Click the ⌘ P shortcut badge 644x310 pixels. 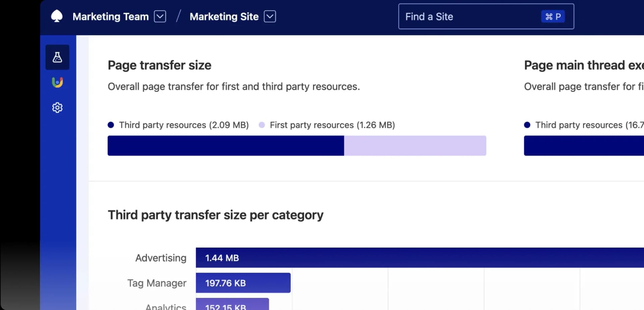tap(552, 16)
